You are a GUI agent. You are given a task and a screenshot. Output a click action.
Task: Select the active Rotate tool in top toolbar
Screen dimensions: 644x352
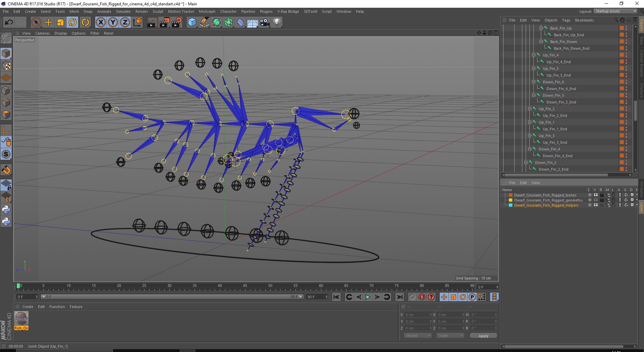tap(73, 23)
